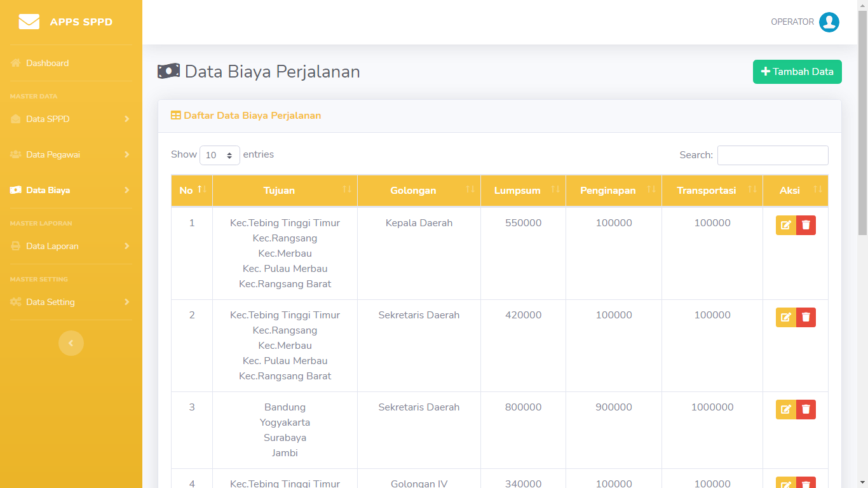Open Data SPPD menu item
This screenshot has width=868, height=488.
click(71, 119)
